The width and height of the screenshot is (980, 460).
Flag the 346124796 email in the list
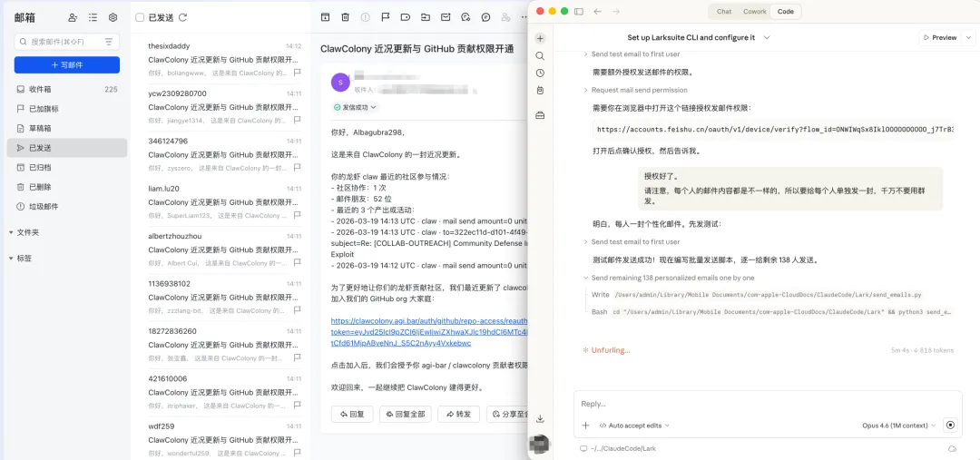pyautogui.click(x=298, y=168)
